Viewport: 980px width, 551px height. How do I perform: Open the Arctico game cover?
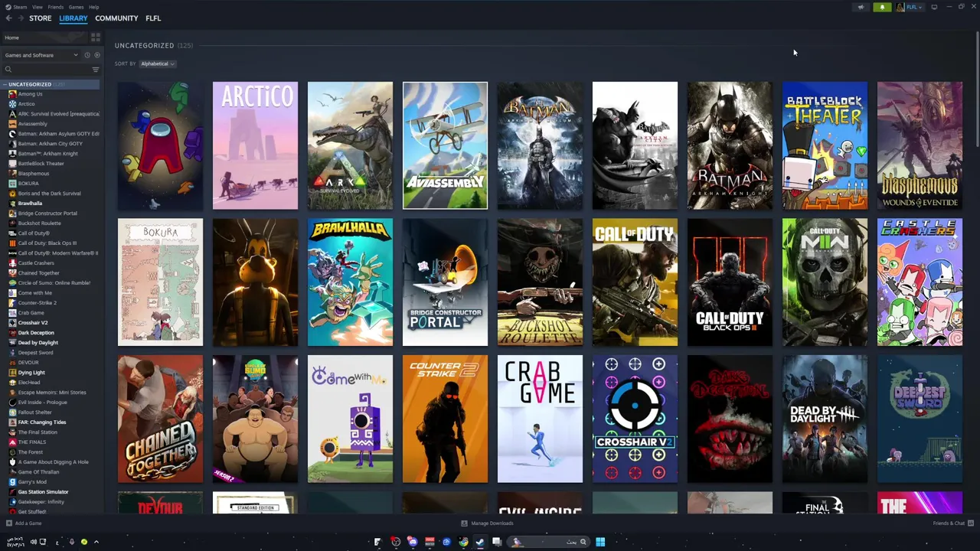click(x=255, y=145)
